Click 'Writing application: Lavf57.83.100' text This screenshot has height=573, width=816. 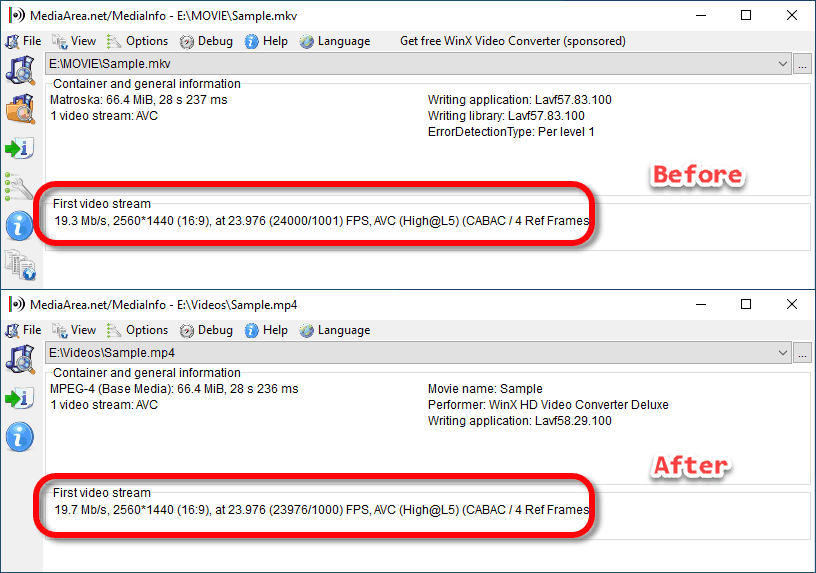click(519, 100)
